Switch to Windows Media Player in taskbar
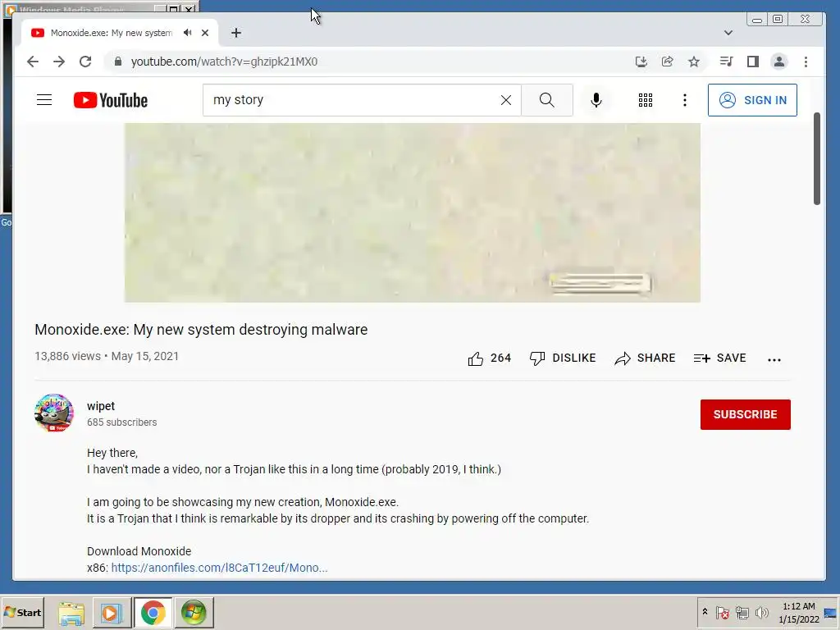 pyautogui.click(x=112, y=613)
